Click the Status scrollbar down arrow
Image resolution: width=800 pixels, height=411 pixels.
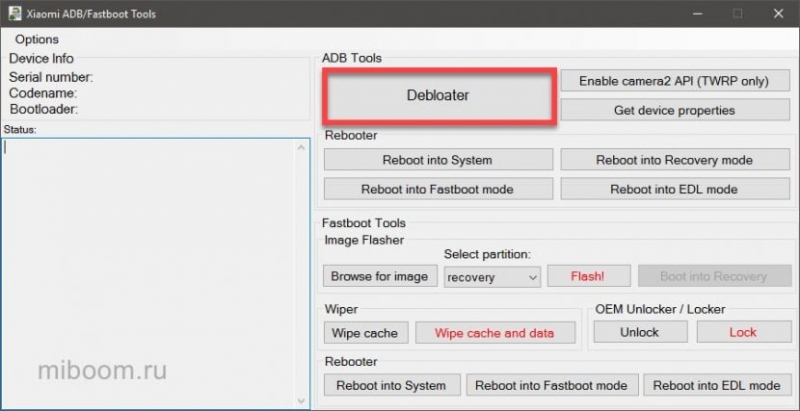[301, 400]
